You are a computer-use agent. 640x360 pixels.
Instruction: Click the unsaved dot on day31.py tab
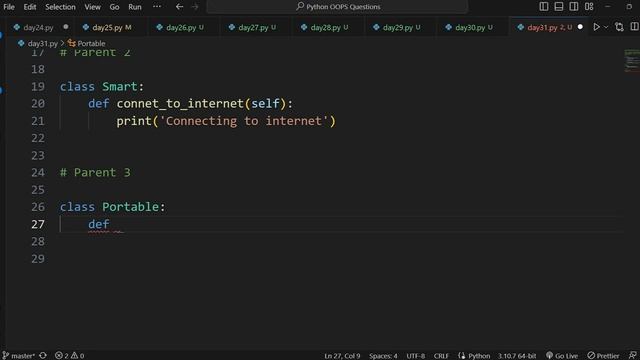click(x=580, y=27)
